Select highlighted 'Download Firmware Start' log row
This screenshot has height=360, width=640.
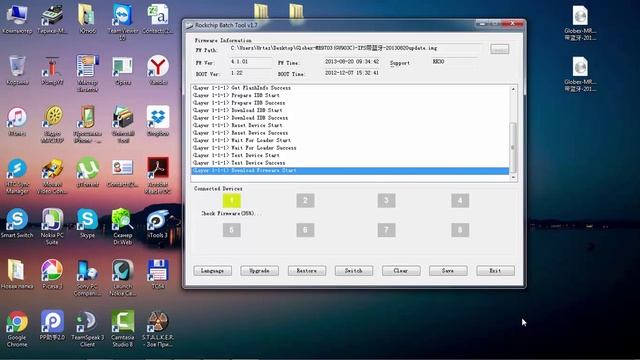tap(351, 171)
